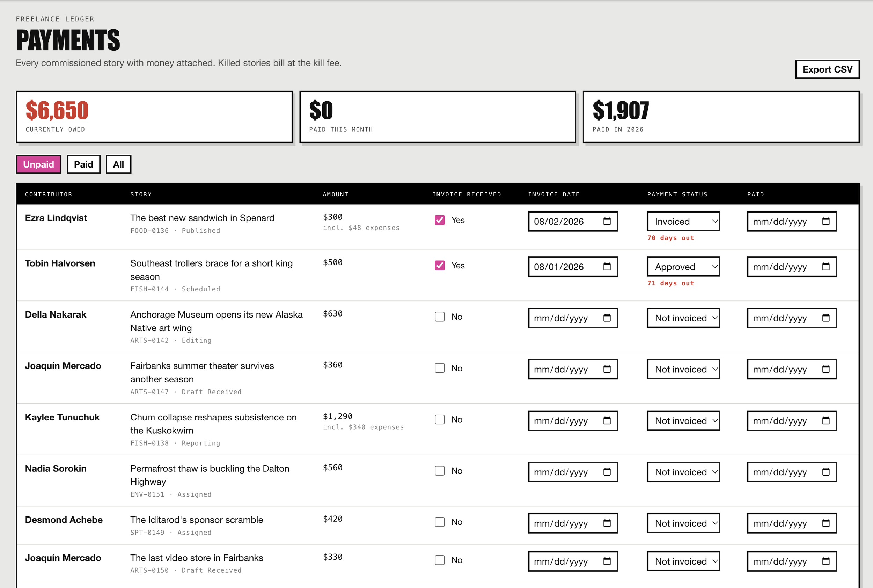Switch to the Paid filter tab

(84, 164)
